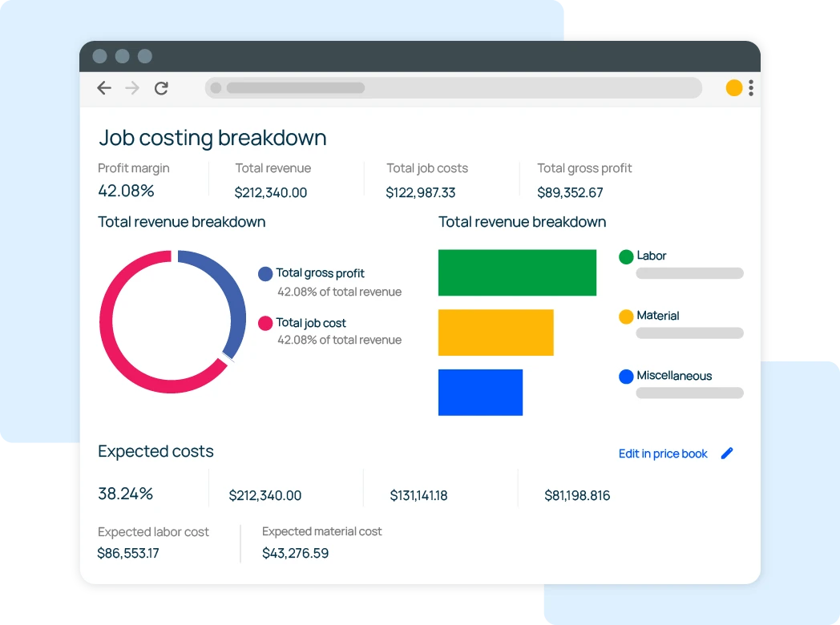Click the pencil edit icon
This screenshot has width=840, height=625.
(x=727, y=453)
